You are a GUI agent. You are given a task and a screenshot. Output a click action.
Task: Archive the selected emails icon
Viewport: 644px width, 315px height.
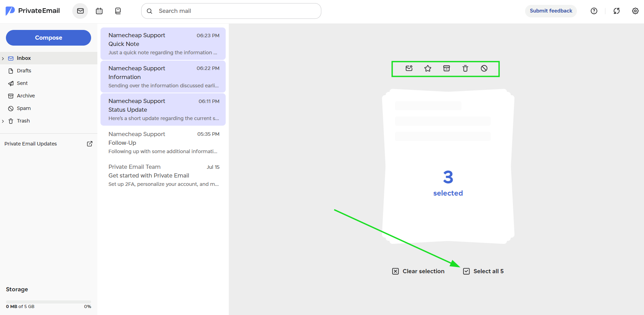(x=446, y=68)
